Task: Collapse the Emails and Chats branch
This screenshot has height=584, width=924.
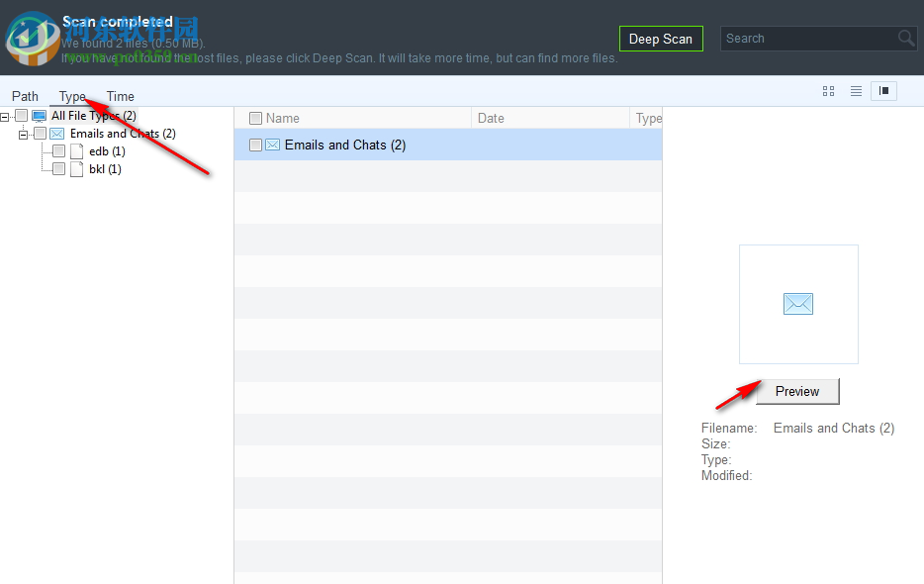Action: tap(23, 134)
